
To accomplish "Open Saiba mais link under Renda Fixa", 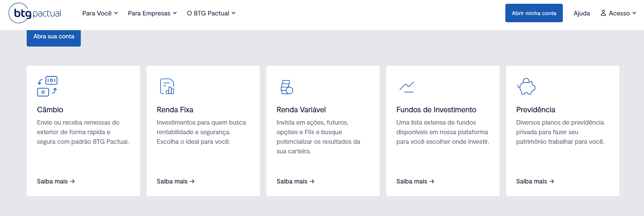I will tap(175, 181).
